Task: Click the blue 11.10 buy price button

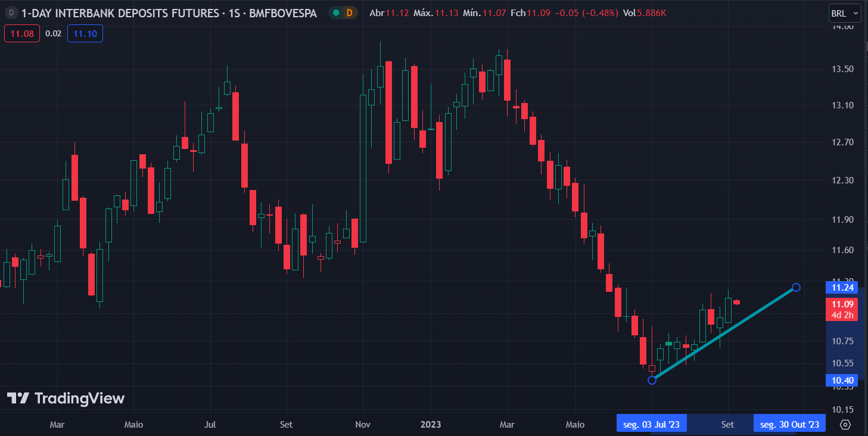Action: click(85, 33)
